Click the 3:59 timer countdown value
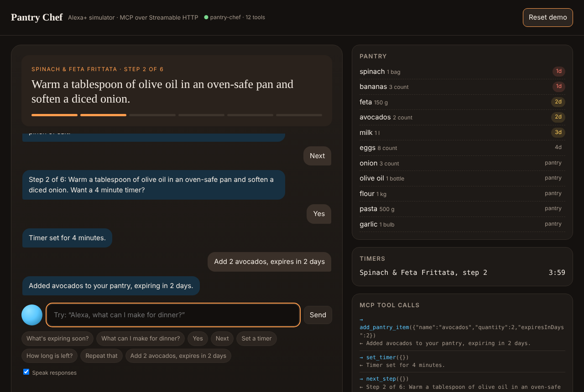 coord(557,273)
